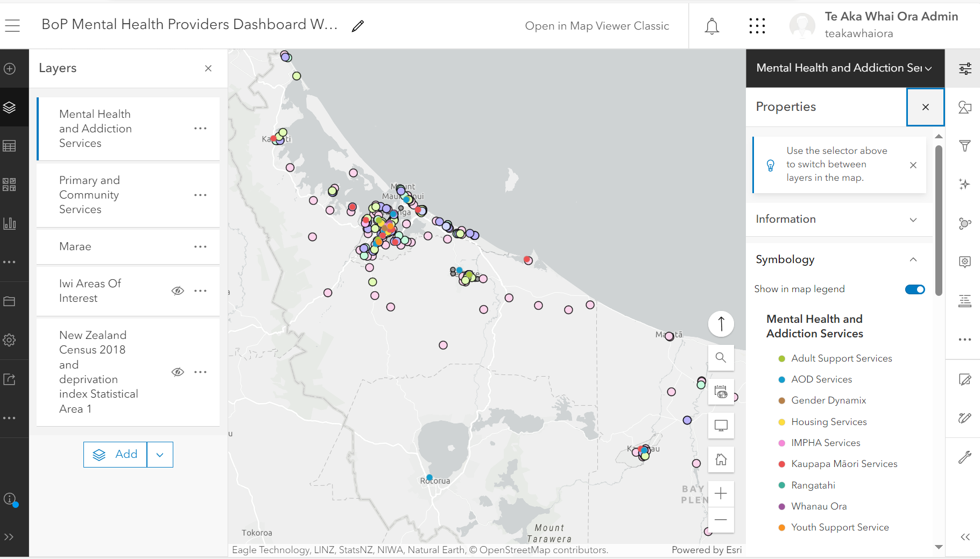Open the Sketch pencil icon
Viewport: 980px width, 559px height.
(x=965, y=418)
